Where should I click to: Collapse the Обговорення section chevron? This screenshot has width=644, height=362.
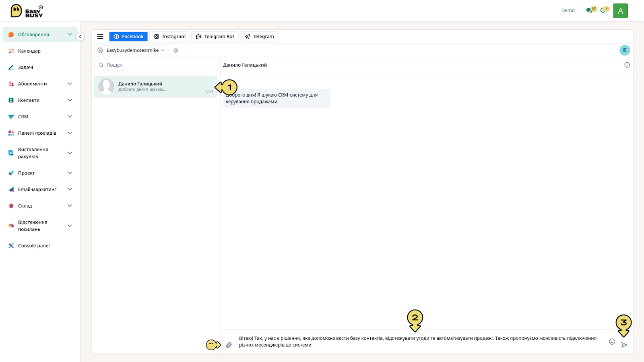pyautogui.click(x=70, y=35)
